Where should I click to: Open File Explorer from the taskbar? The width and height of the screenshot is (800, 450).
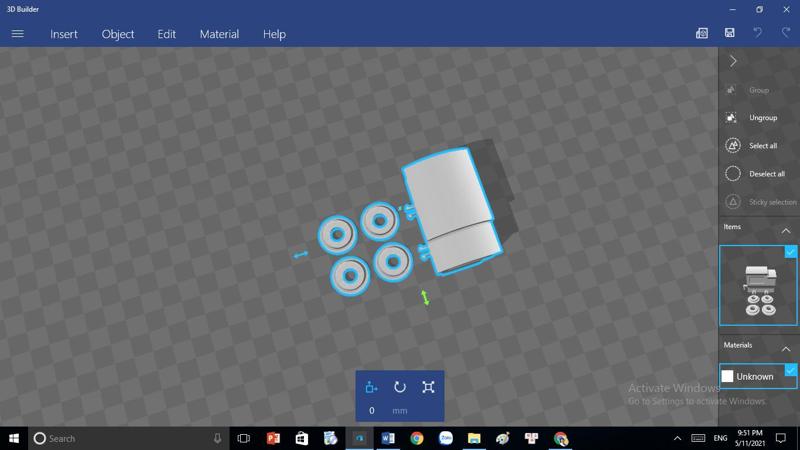pos(474,438)
